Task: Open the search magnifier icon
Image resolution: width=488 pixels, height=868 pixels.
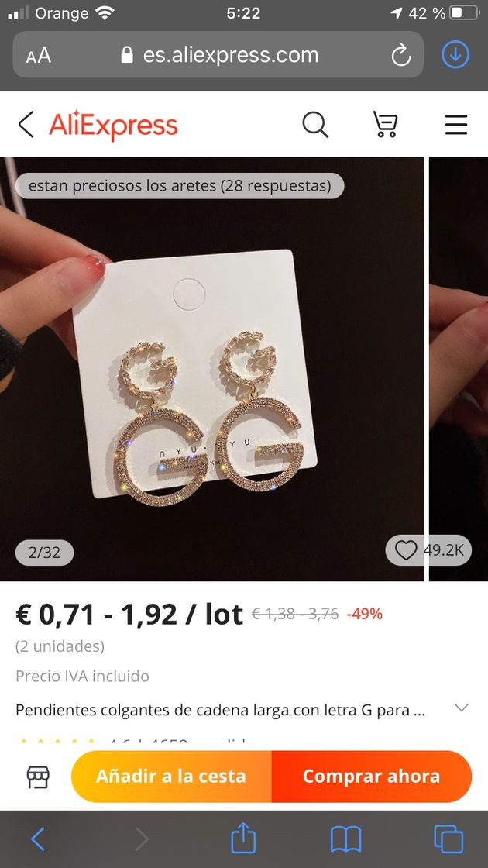Action: coord(315,124)
